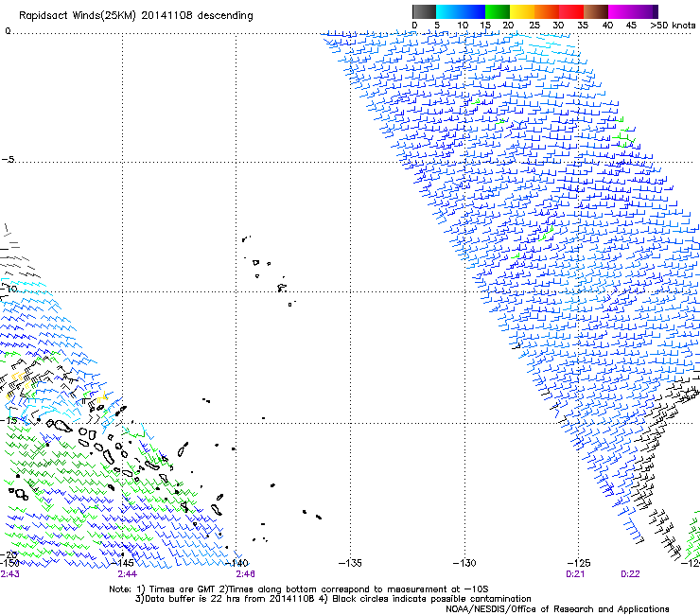Click the '-130' longitude axis label
The image size is (700, 615).
click(464, 563)
